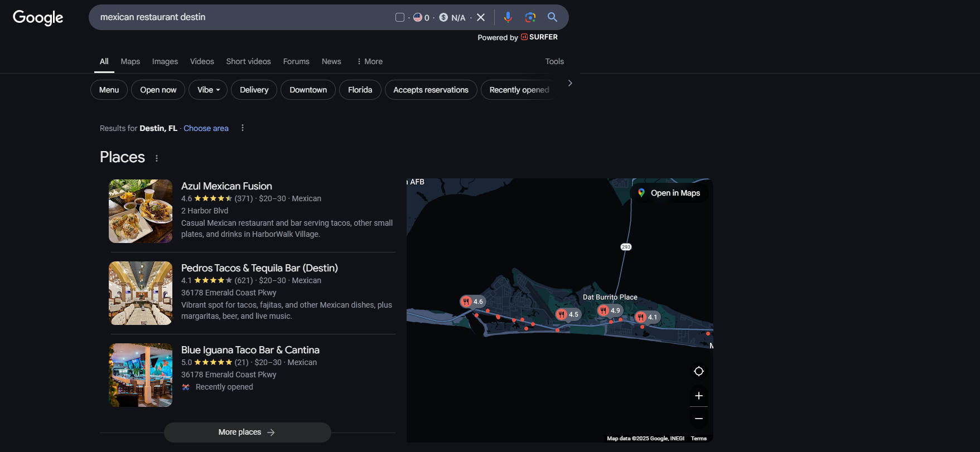Open the Azul Mexican Fusion listing
The height and width of the screenshot is (452, 980).
coord(226,186)
